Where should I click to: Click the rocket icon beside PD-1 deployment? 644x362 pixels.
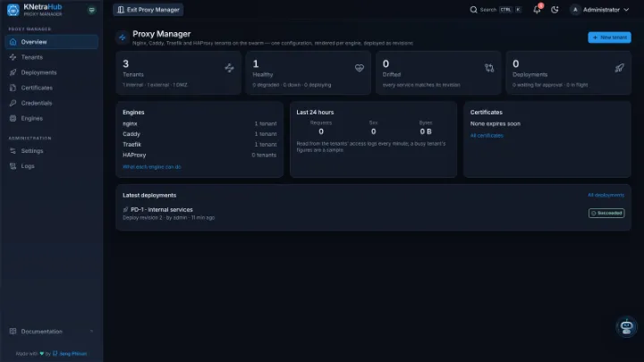[126, 210]
